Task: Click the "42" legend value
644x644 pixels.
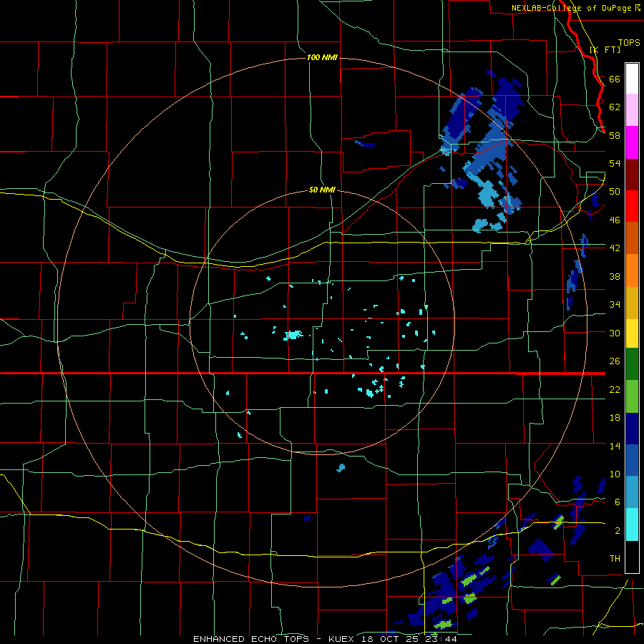Action: click(x=615, y=248)
